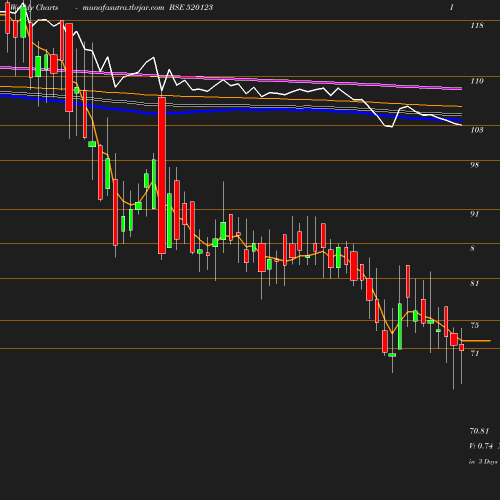Viewport: 500px width, 500px height.
Task: Click the "V: 0.74" volume value
Action: click(481, 446)
